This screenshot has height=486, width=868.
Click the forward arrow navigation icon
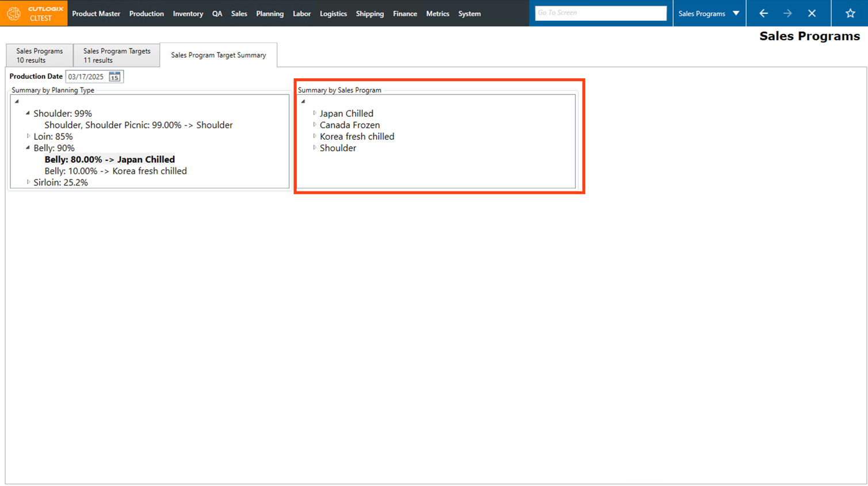[x=787, y=13]
